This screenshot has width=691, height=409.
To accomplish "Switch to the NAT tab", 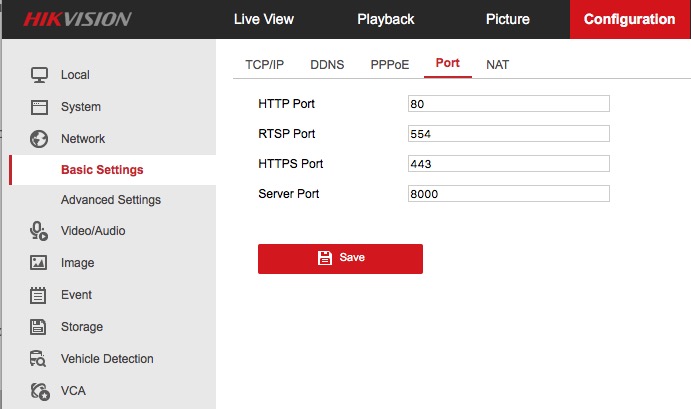I will tap(497, 64).
